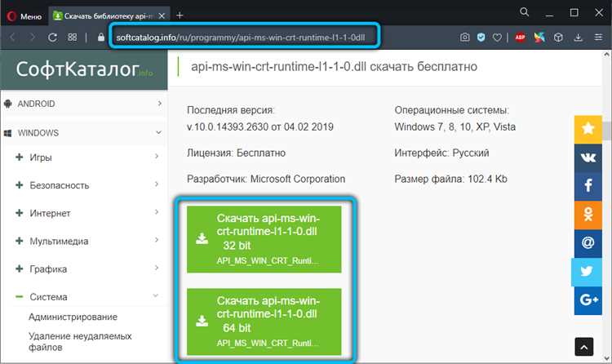This screenshot has height=364, width=612.
Task: Open the ANDROID category
Action: point(36,104)
